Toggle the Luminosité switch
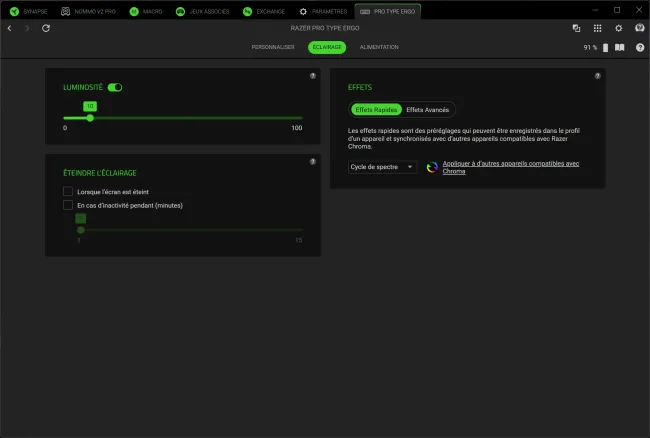 [115, 87]
